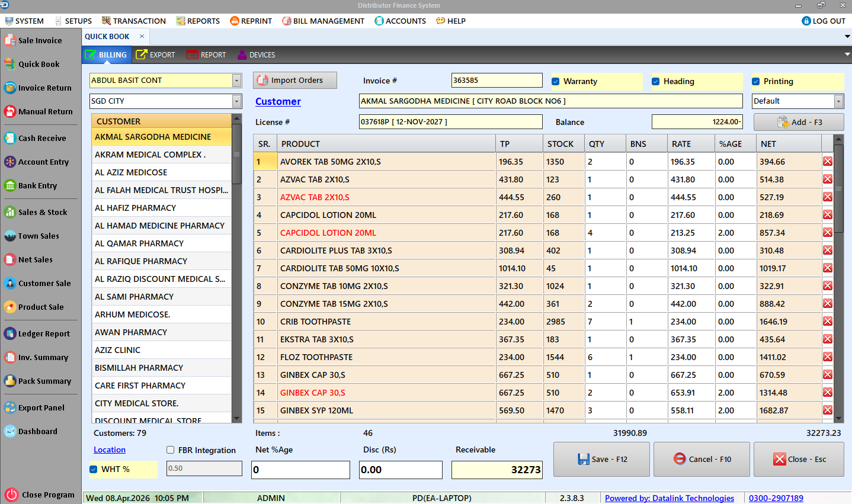Toggle the Warranty checkbox

556,81
